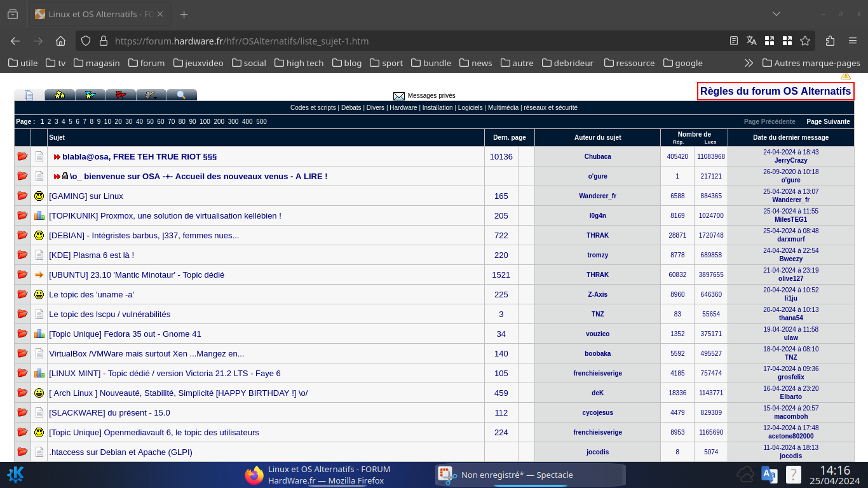This screenshot has height=488, width=868.
Task: Open the 'high tech' bookmark folder
Action: [298, 63]
